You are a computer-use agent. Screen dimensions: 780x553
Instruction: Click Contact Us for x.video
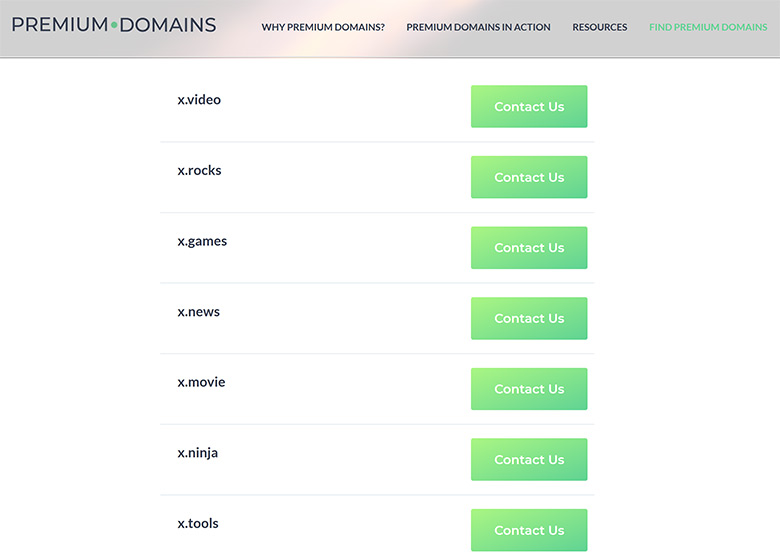click(x=529, y=106)
